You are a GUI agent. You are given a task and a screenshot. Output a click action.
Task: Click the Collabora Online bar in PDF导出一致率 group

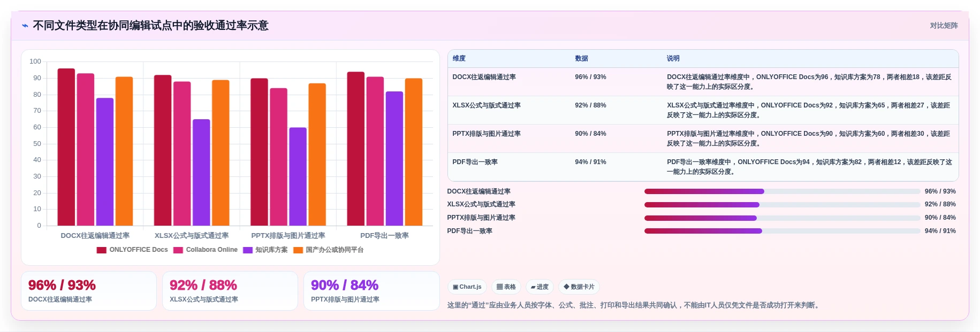[375, 151]
